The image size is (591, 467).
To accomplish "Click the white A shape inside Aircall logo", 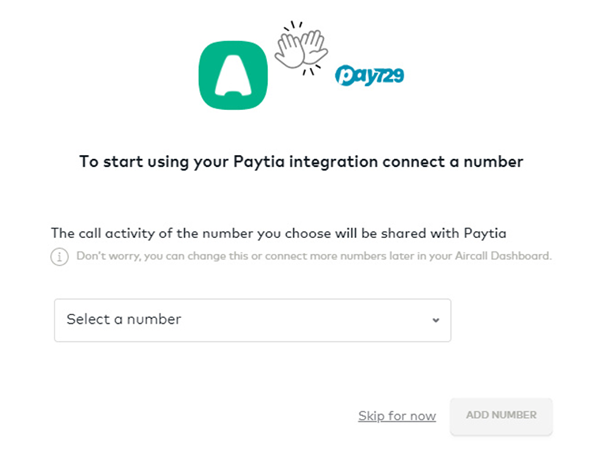I will click(233, 75).
